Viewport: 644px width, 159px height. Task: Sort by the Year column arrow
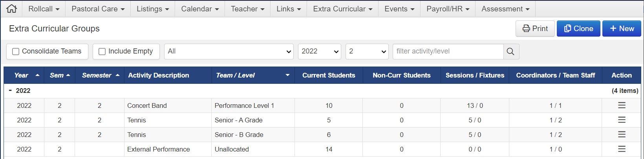(x=37, y=75)
